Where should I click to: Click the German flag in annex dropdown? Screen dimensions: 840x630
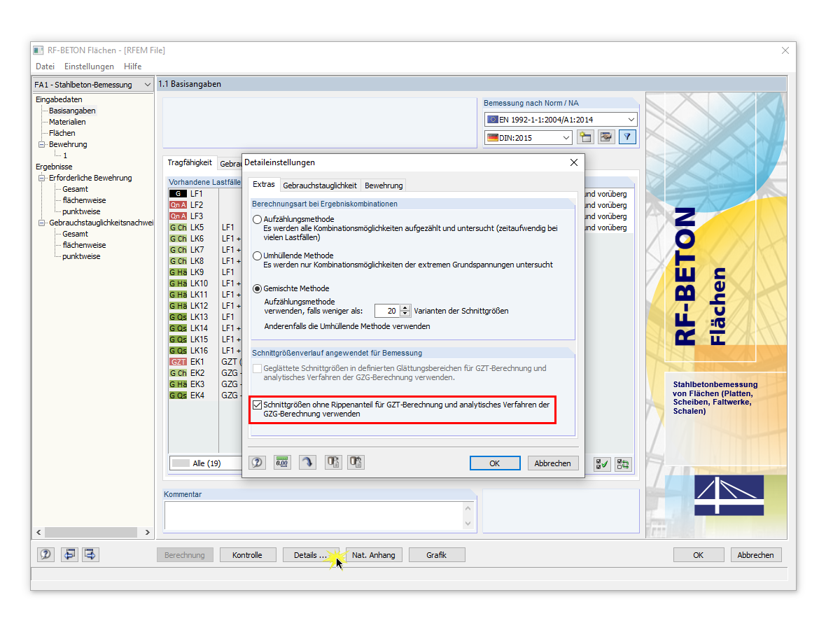(493, 138)
